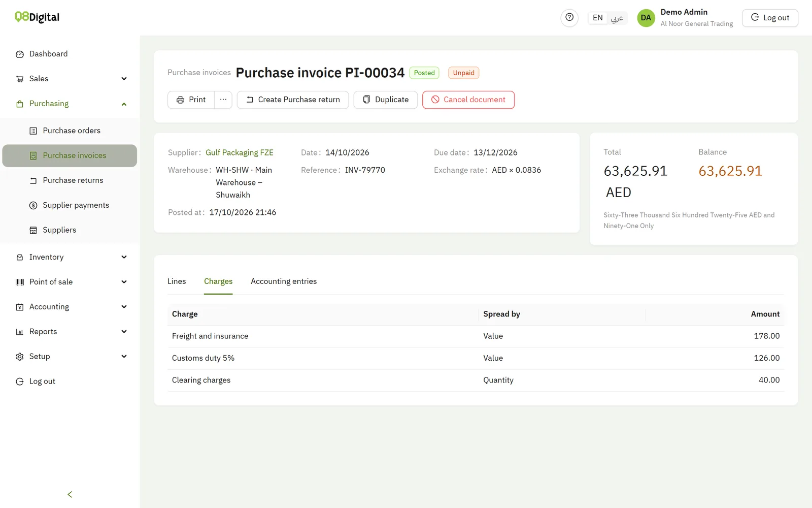Viewport: 812px width, 508px height.
Task: Select Purchase invoices in the sidebar
Action: click(x=70, y=155)
